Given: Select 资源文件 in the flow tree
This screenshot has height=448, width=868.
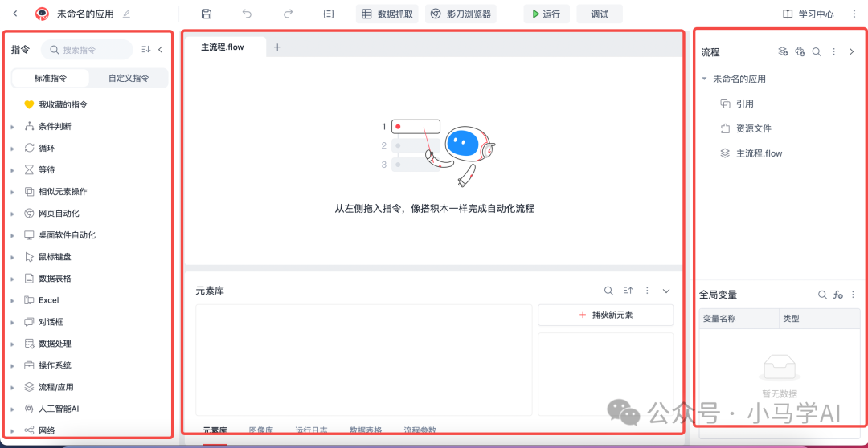Looking at the screenshot, I should [x=753, y=129].
